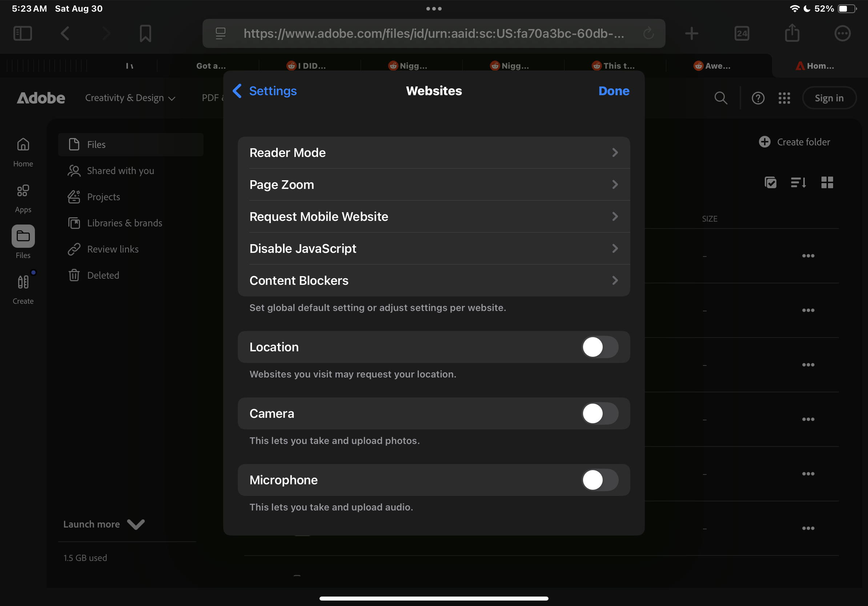Open the Adobe search magnifier
The height and width of the screenshot is (606, 868).
coord(721,98)
